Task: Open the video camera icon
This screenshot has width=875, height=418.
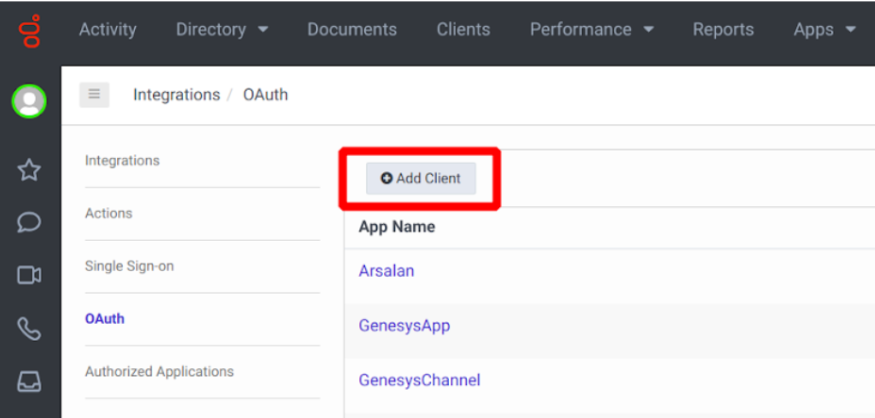Action: coord(29,275)
